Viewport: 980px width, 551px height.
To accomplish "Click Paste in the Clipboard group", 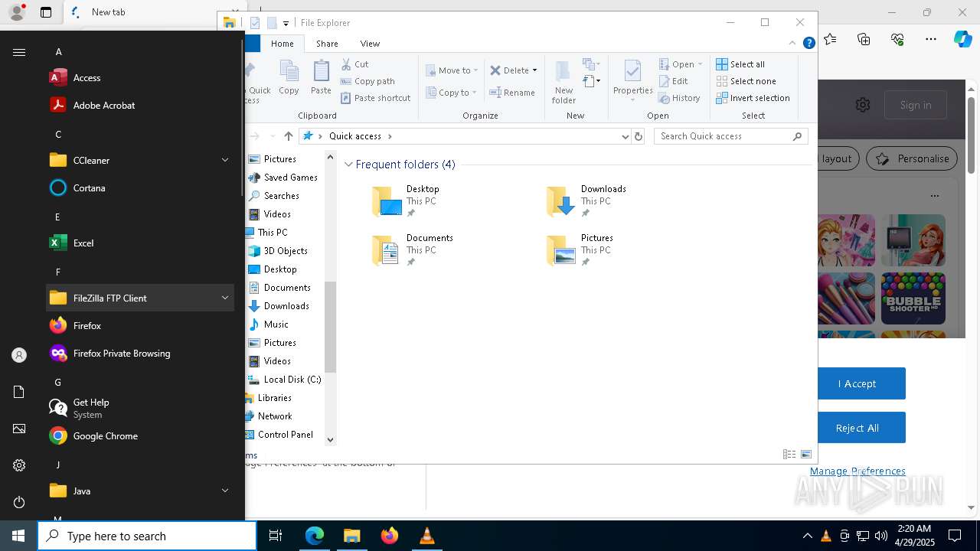I will (x=321, y=78).
